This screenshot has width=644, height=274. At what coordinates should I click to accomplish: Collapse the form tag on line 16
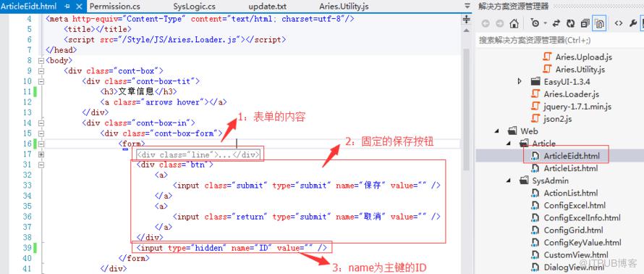tap(41, 144)
